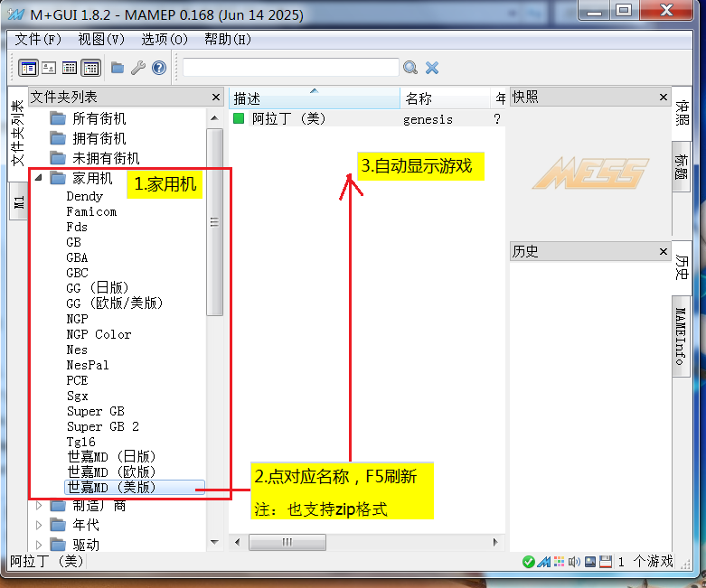The height and width of the screenshot is (588, 706).
Task: Switch to large icons view button
Action: [x=49, y=68]
